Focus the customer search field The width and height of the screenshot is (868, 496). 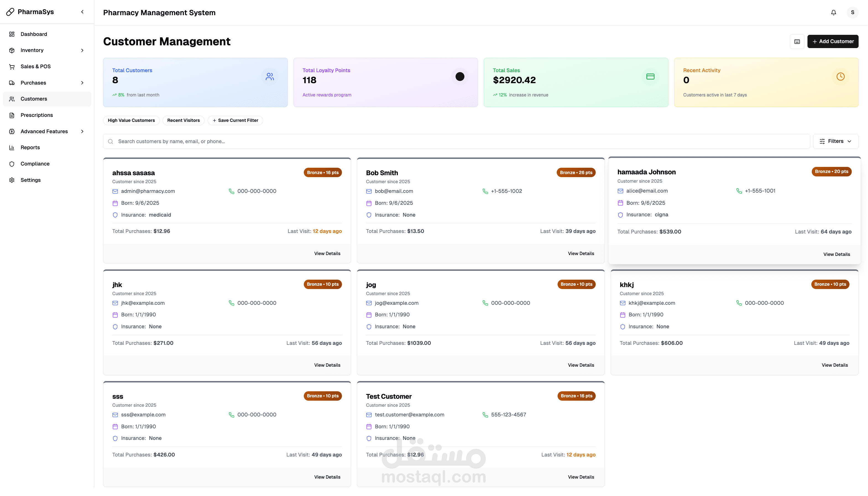click(456, 141)
